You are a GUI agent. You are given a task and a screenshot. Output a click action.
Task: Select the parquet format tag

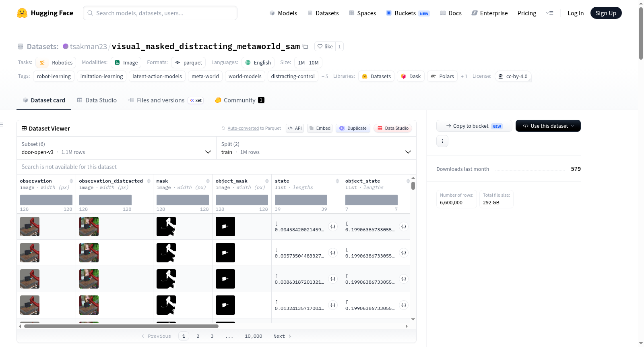(x=188, y=62)
